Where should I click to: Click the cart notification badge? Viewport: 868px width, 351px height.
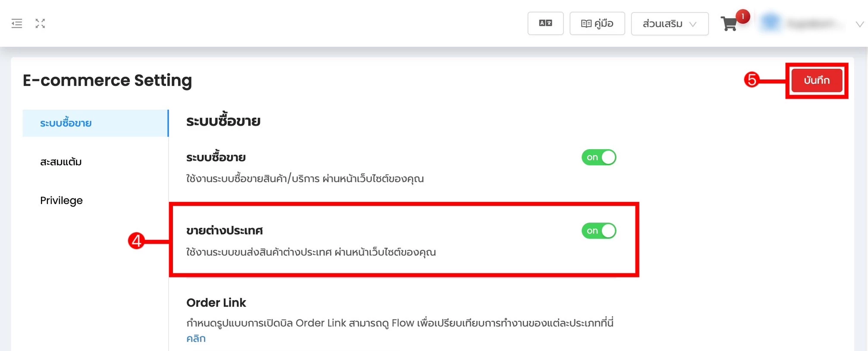coord(743,16)
